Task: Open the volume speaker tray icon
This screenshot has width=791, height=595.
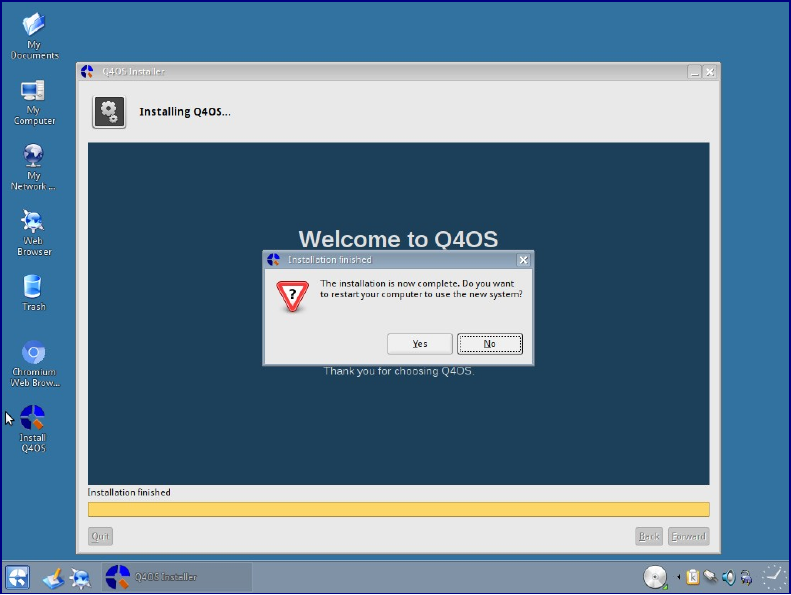Action: 728,577
